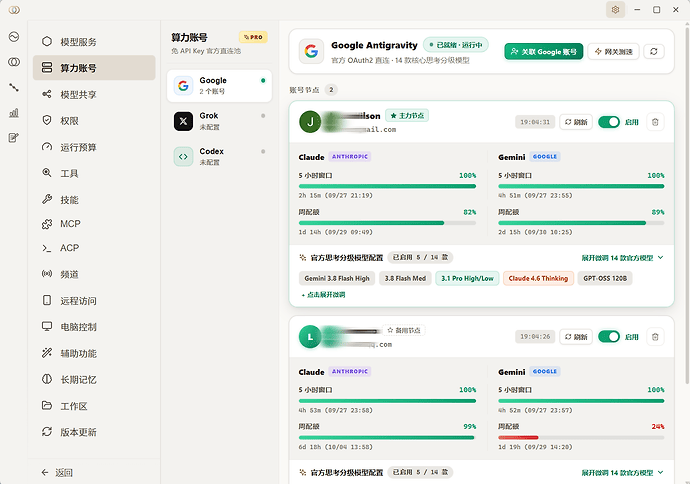Click 刷新 on the second account card
The height and width of the screenshot is (484, 690).
576,337
